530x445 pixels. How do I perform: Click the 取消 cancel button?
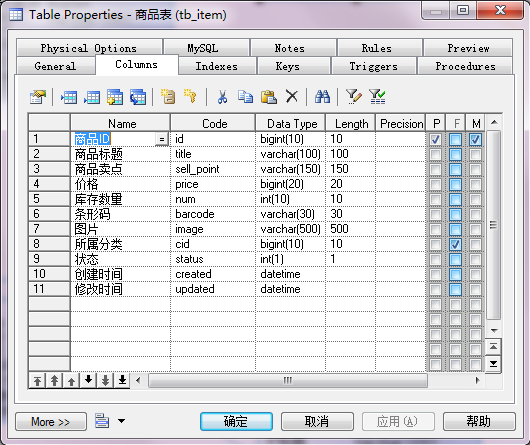317,421
